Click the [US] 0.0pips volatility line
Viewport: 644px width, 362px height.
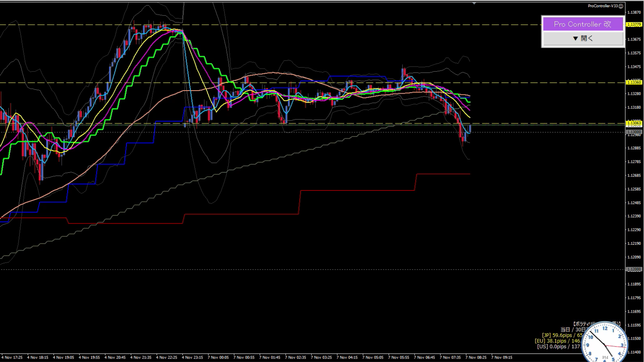click(x=560, y=347)
